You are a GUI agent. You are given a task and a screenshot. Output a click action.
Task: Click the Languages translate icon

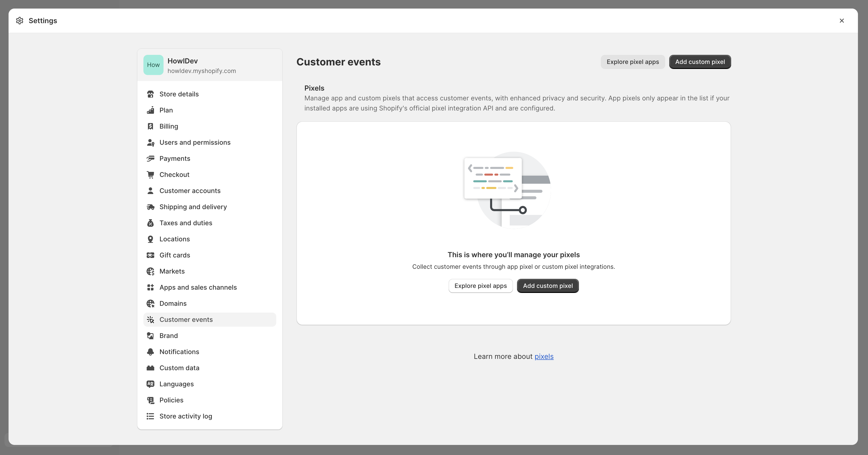click(150, 384)
